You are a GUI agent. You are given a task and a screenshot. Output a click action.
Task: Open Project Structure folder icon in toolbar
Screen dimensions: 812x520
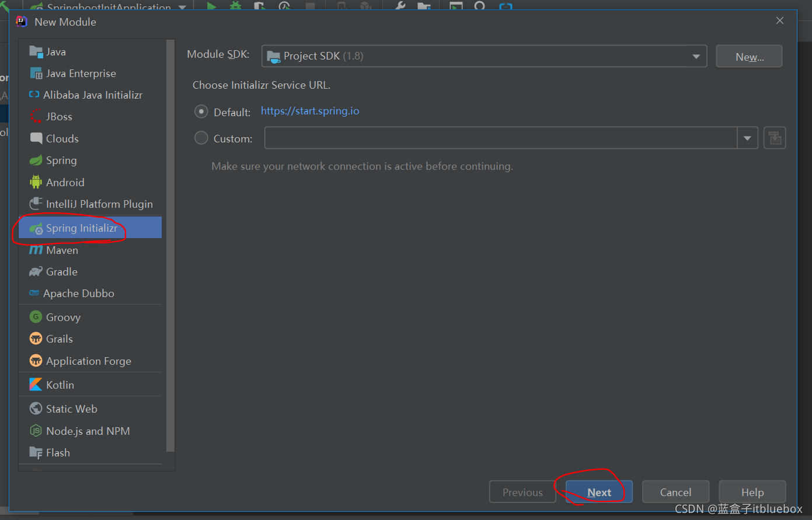pyautogui.click(x=424, y=6)
